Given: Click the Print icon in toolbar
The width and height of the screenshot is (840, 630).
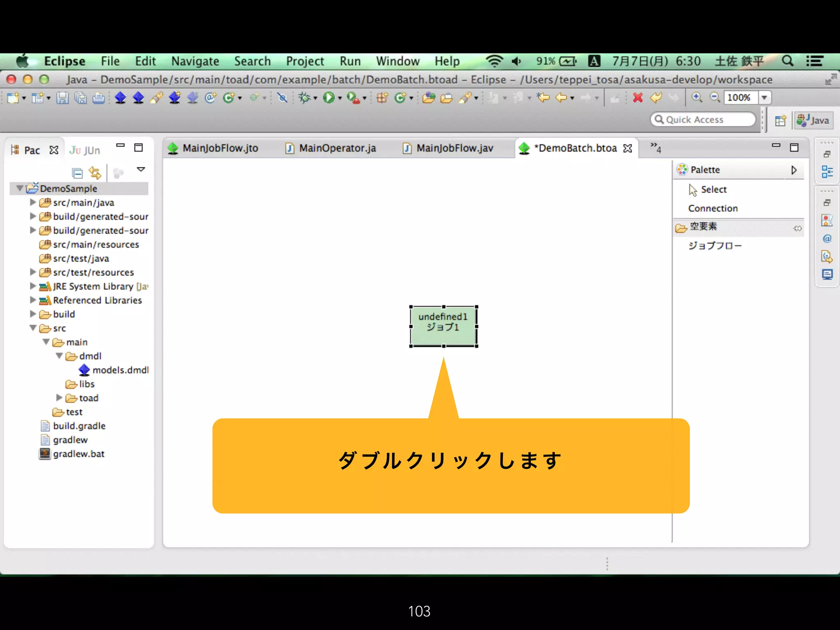Looking at the screenshot, I should 98,98.
